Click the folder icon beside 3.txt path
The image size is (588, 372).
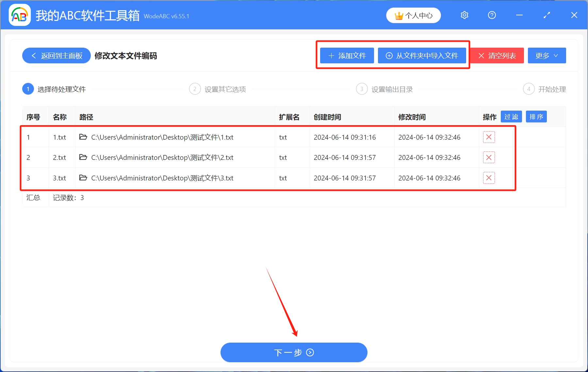click(x=83, y=178)
